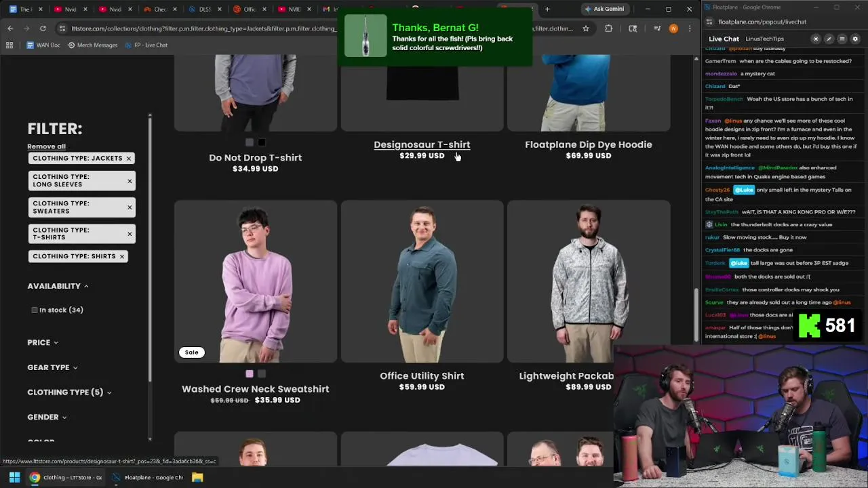Close the DLSS browser tab
868x488 pixels.
(x=220, y=9)
